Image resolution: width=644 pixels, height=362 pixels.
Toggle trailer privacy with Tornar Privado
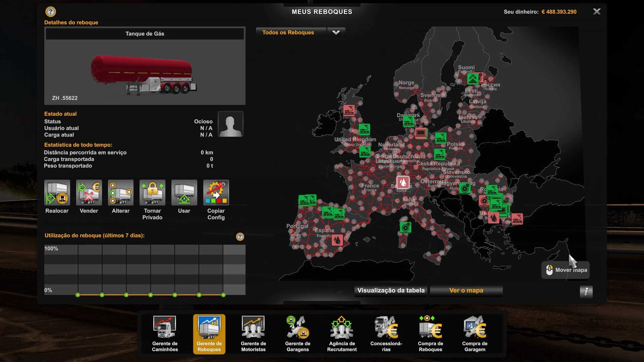pyautogui.click(x=152, y=193)
